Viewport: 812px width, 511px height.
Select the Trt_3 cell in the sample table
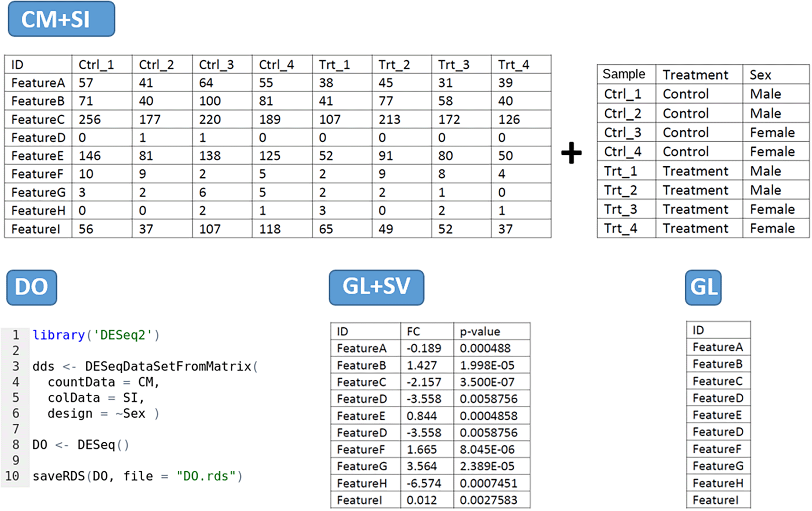tap(620, 209)
